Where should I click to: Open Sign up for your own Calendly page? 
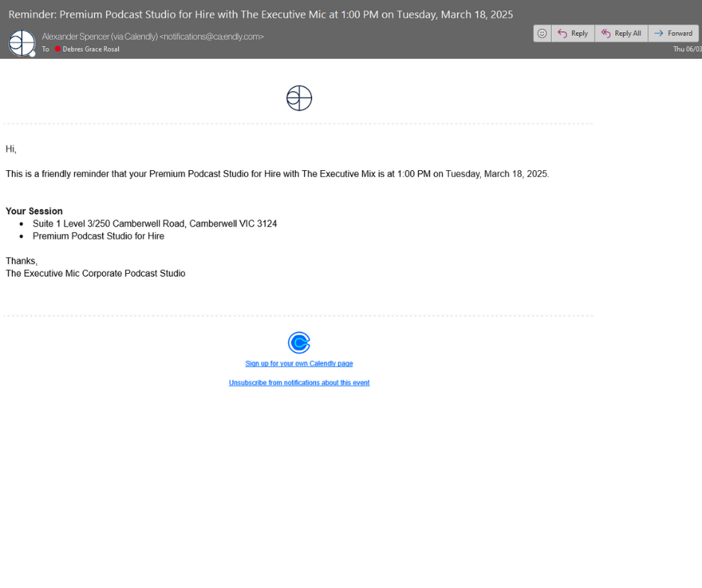[299, 363]
